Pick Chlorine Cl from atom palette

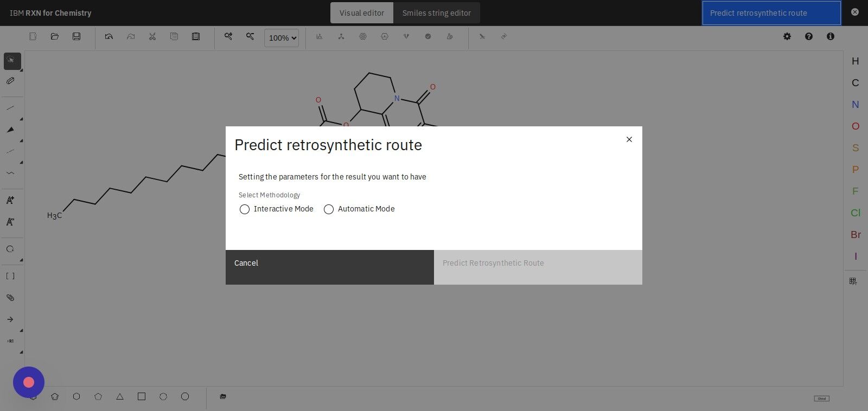coord(856,213)
